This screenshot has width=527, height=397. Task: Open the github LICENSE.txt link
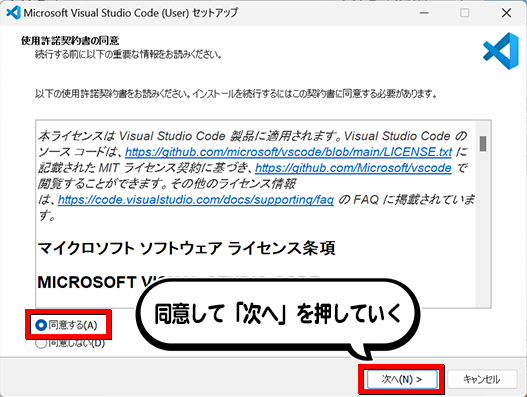point(288,152)
